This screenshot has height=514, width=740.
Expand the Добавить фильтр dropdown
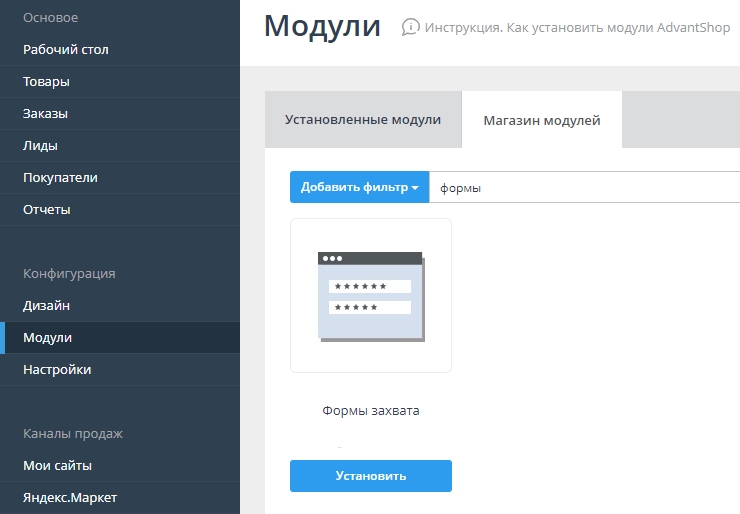click(x=359, y=187)
